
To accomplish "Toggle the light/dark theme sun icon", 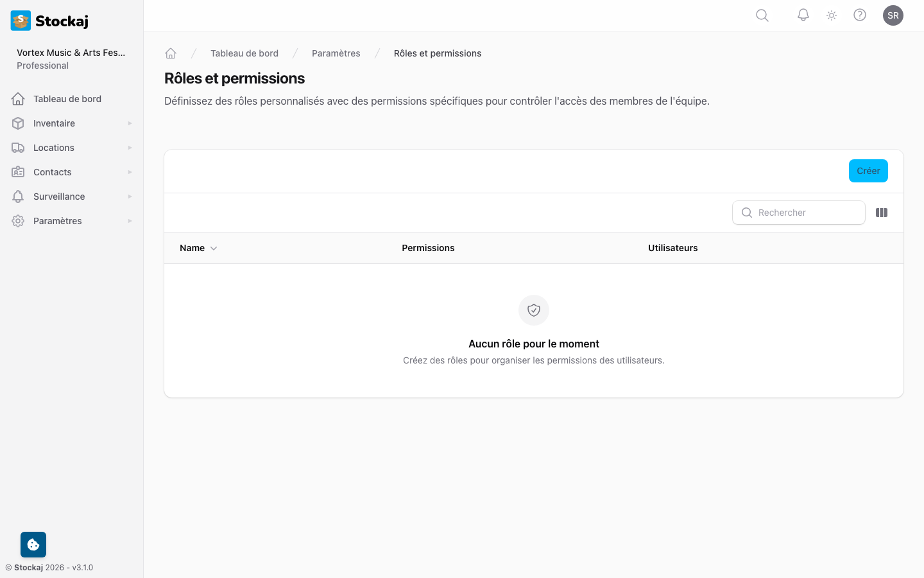I will (x=831, y=15).
